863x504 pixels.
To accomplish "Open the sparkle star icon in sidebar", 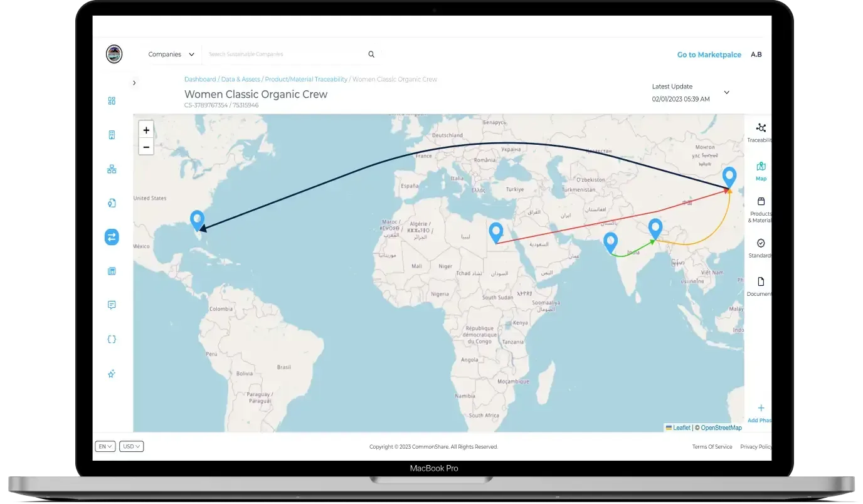I will 112,374.
